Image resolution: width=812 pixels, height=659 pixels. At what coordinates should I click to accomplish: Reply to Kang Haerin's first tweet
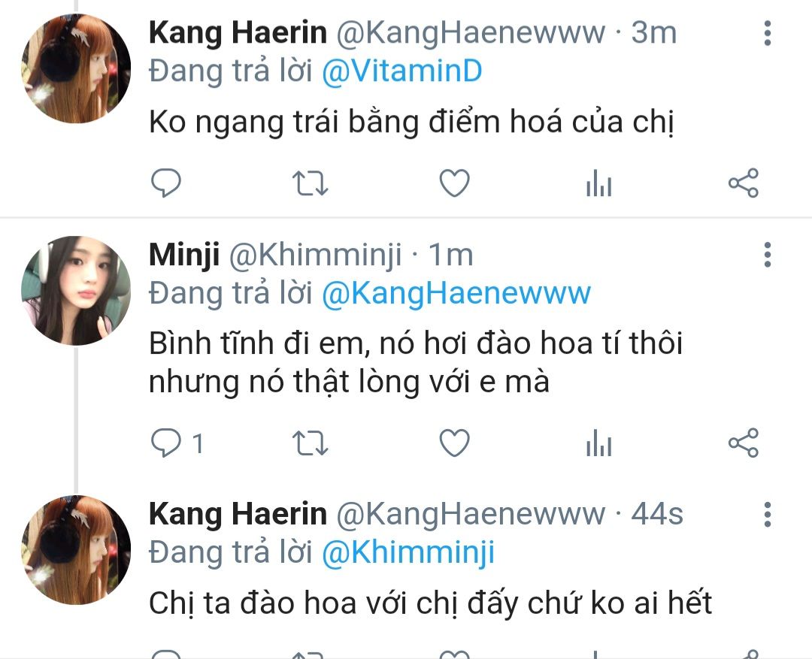click(165, 183)
